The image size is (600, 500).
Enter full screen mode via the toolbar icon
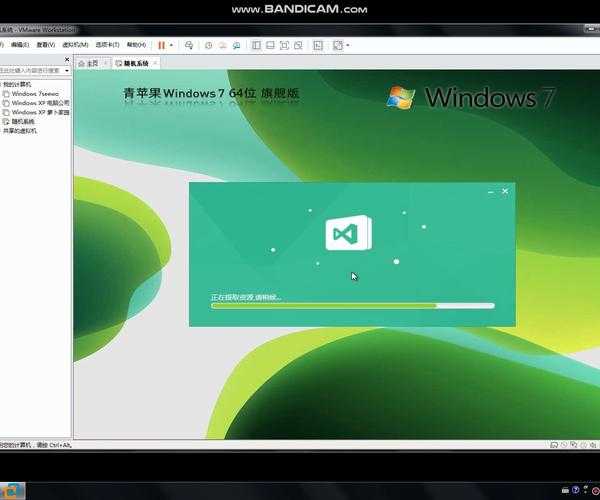(284, 45)
